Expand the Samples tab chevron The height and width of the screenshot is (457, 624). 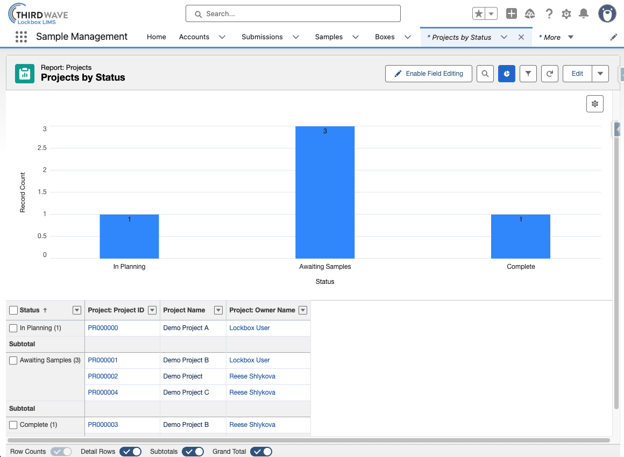[x=355, y=37]
